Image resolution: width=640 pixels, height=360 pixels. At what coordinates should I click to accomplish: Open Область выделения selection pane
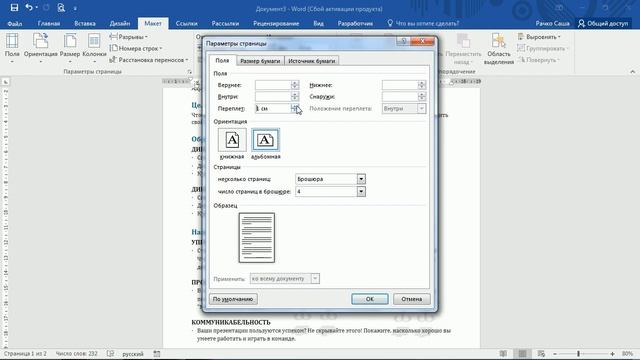tap(499, 49)
